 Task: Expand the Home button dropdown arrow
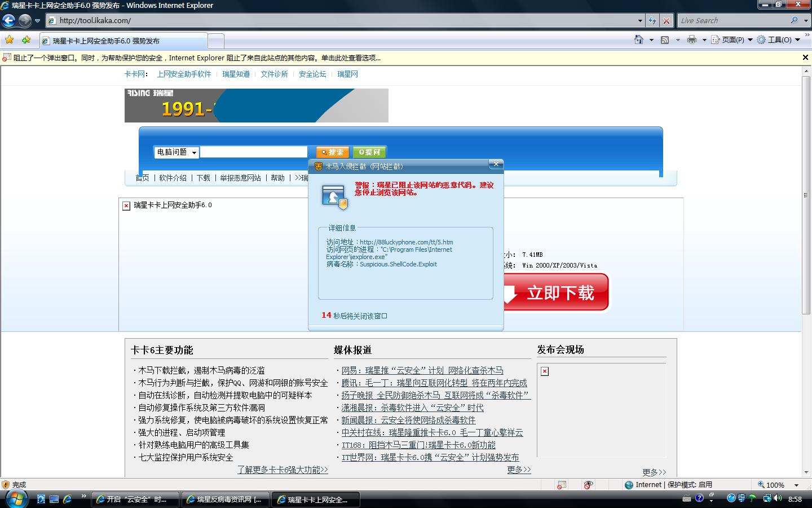pyautogui.click(x=651, y=40)
